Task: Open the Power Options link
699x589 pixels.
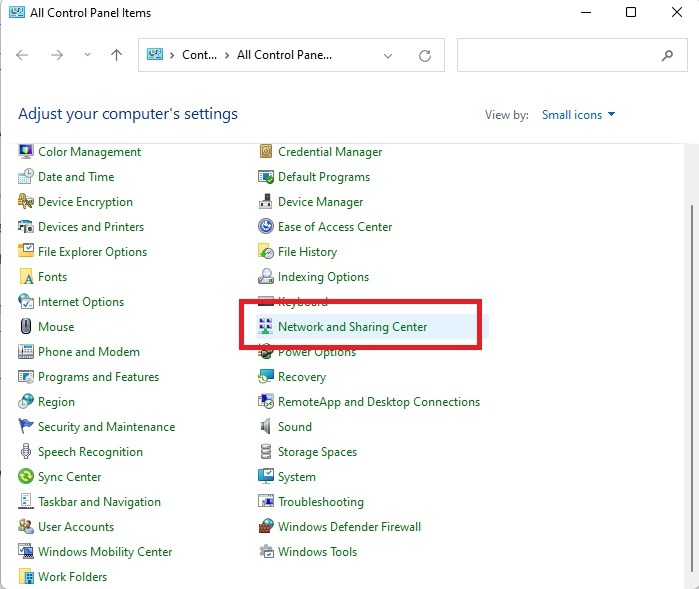Action: 317,351
